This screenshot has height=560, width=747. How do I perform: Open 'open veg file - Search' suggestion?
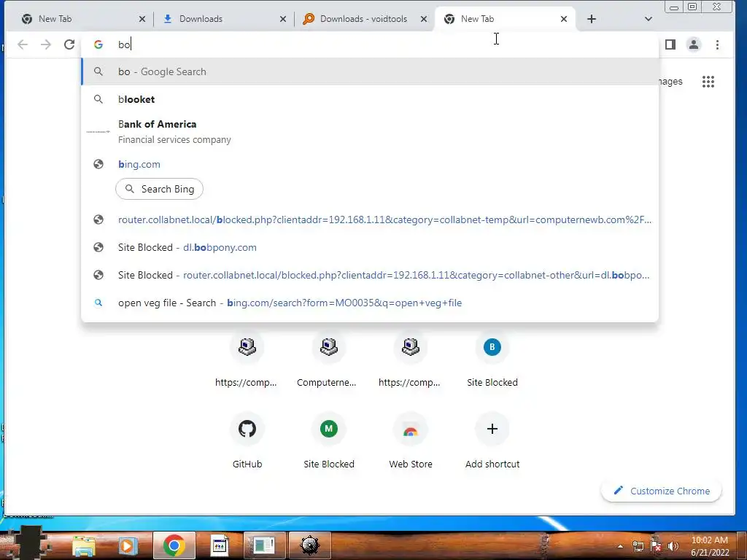370,303
